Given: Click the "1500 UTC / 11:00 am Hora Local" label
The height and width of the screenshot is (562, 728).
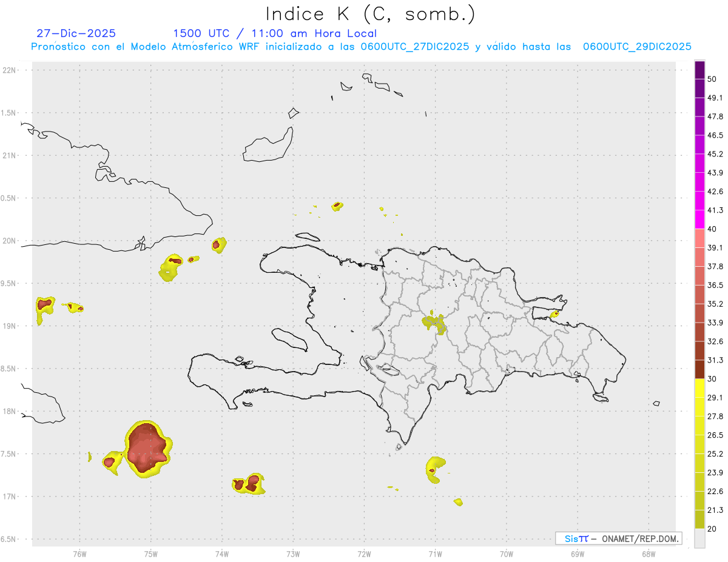Looking at the screenshot, I should coord(275,33).
